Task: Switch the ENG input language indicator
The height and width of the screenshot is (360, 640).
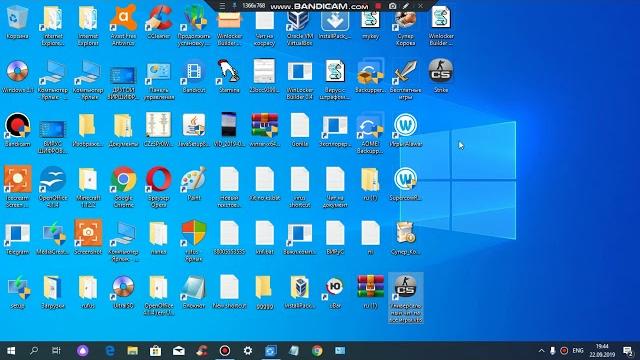Action: 578,351
